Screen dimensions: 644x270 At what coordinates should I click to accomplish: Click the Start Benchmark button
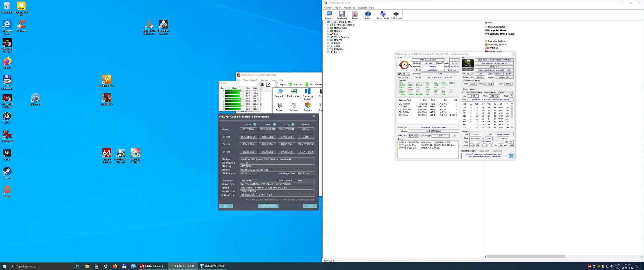(268, 206)
